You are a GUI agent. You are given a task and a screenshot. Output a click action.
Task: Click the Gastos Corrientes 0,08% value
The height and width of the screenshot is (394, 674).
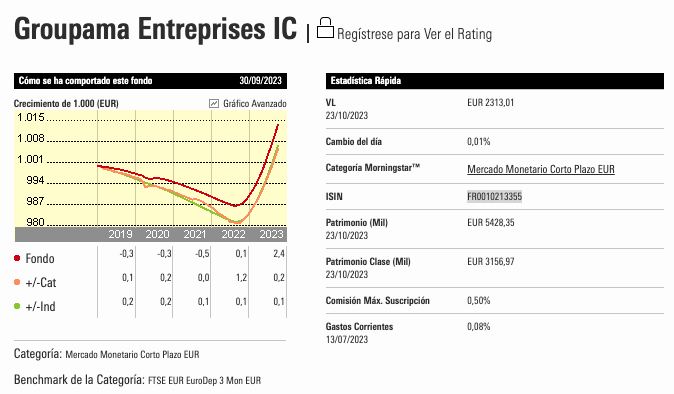[478, 327]
